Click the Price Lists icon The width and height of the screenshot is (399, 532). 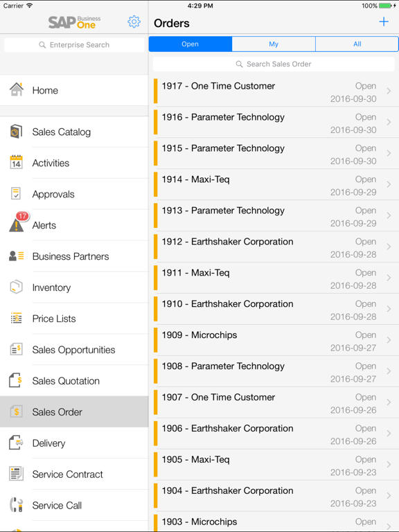click(x=17, y=318)
